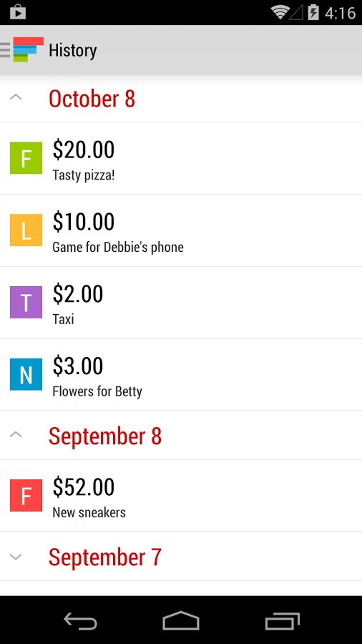Tap the purple T category icon
362x644 pixels.
[26, 302]
